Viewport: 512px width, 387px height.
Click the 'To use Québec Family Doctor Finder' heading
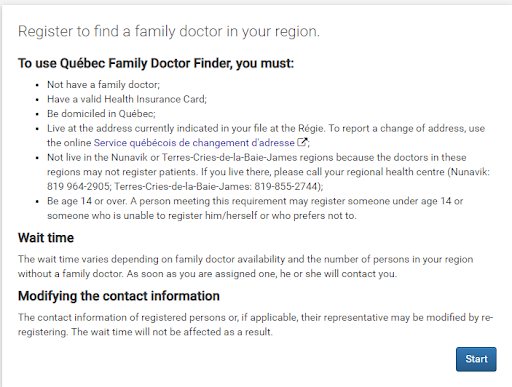(x=156, y=63)
